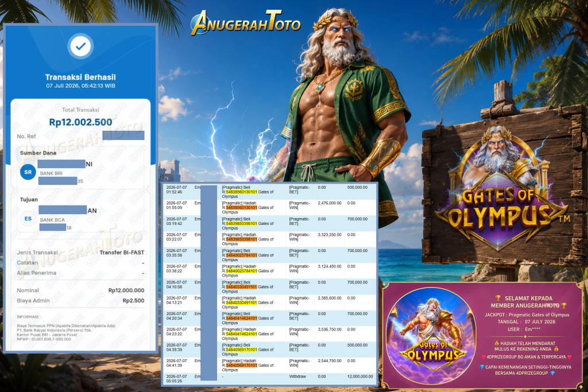Screen dimensions: 588x392
Task: Click the TANGGAL : 07 JULY 2026 line
Action: pyautogui.click(x=527, y=322)
